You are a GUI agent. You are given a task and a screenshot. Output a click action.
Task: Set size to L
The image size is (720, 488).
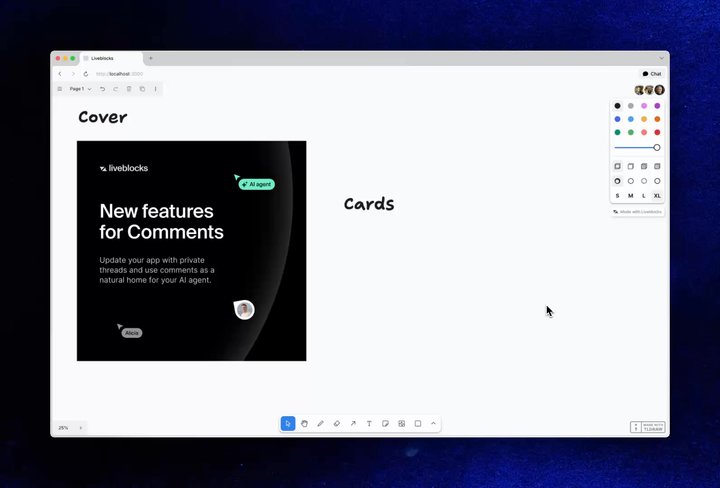pyautogui.click(x=644, y=196)
